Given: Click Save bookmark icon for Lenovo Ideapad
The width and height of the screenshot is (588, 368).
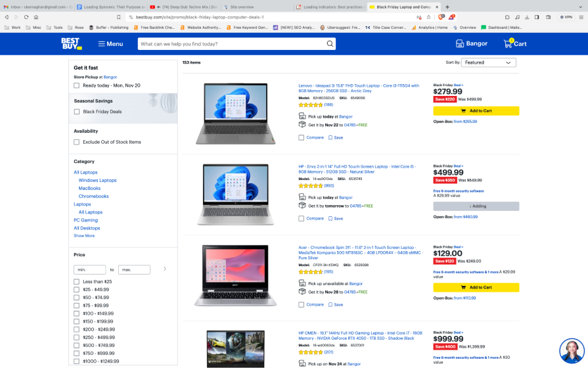Looking at the screenshot, I should 330,138.
